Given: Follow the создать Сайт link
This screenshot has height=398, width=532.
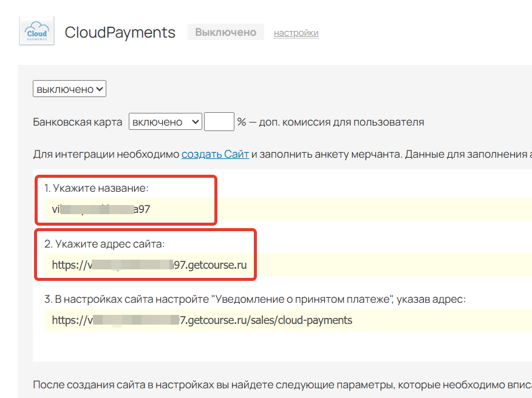Looking at the screenshot, I should click(215, 154).
